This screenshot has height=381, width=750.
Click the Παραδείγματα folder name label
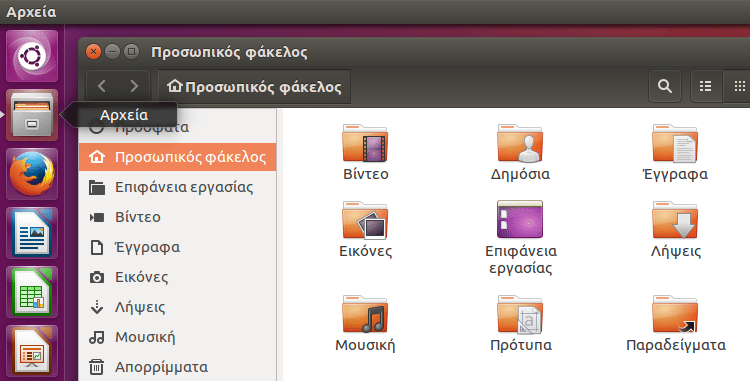tap(676, 345)
